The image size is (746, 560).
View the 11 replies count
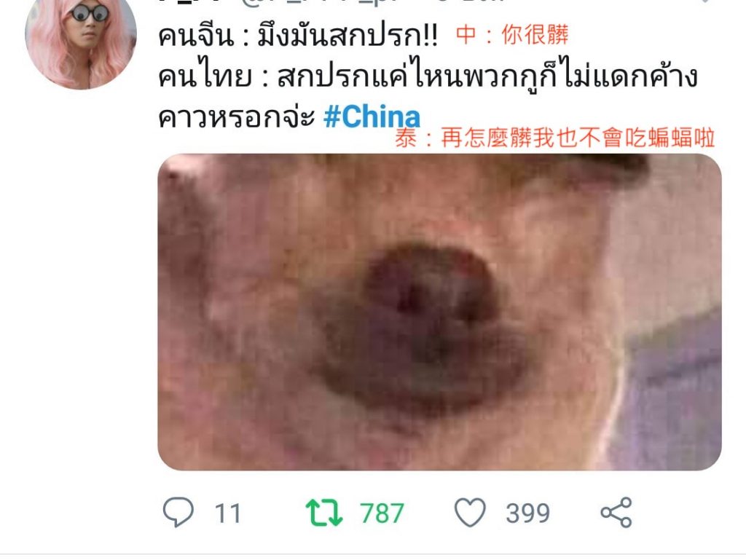pos(227,513)
